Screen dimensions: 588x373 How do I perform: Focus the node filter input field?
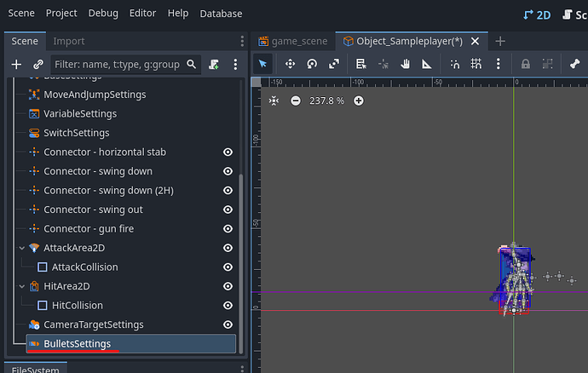[x=126, y=65]
